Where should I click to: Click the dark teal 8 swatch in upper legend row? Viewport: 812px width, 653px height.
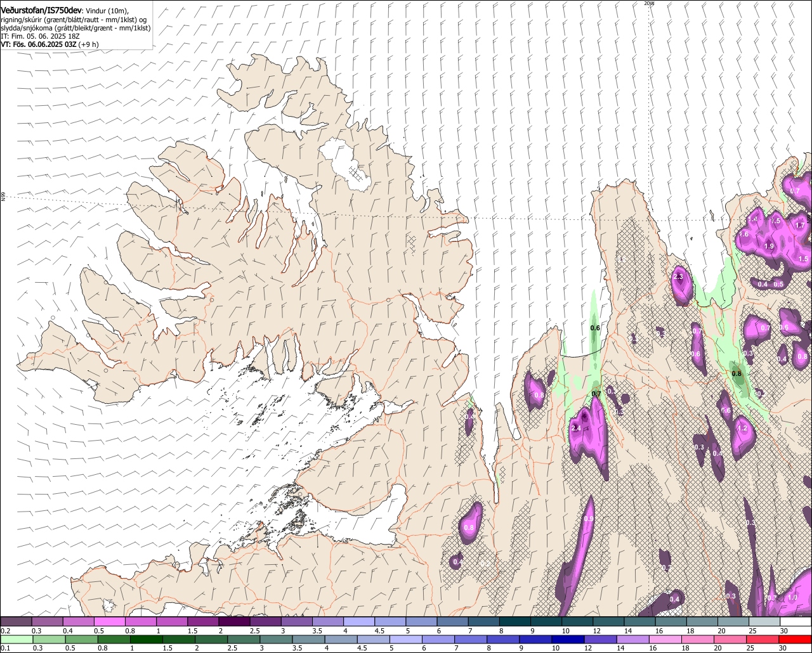pos(515,622)
